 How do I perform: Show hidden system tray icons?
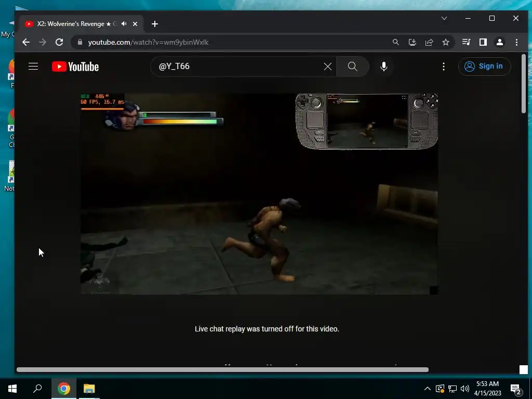427,389
